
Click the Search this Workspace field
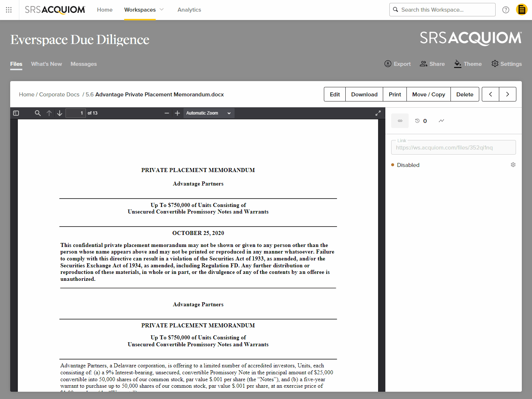[x=442, y=10]
